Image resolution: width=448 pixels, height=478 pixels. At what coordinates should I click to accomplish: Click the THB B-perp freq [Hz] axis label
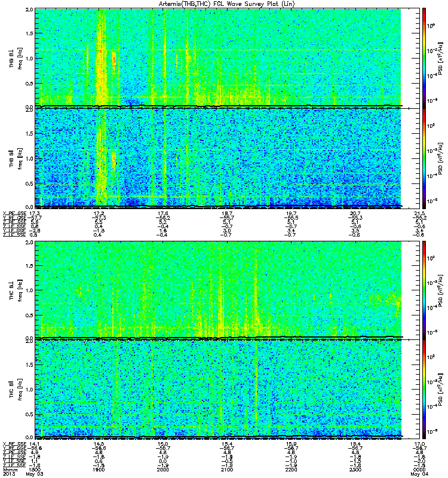point(20,58)
